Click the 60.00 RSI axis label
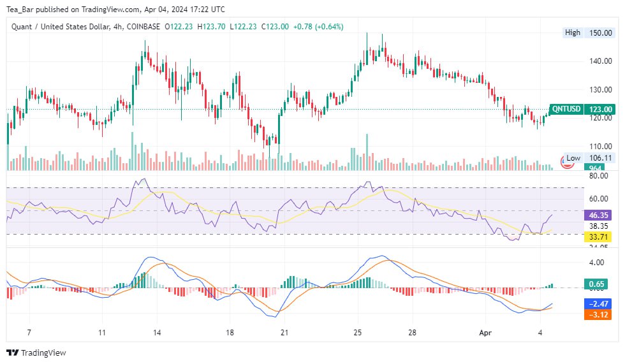This screenshot has width=625, height=364. tap(598, 199)
